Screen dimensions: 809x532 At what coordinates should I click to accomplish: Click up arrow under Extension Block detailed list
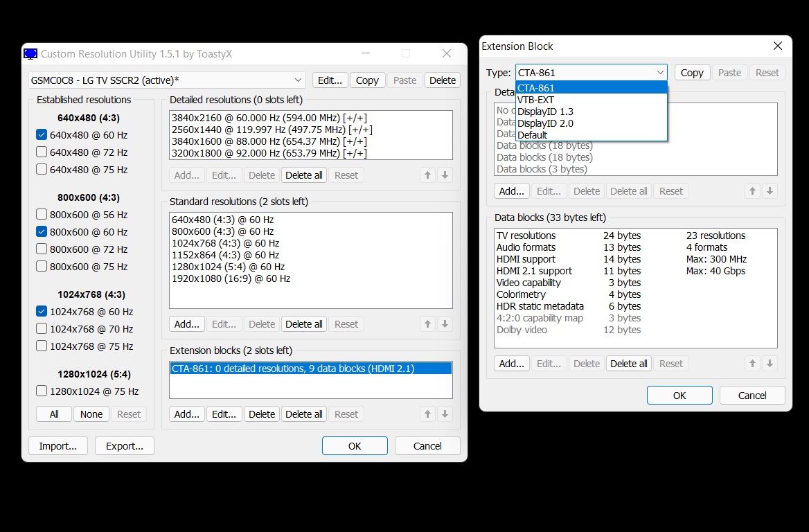pyautogui.click(x=753, y=191)
